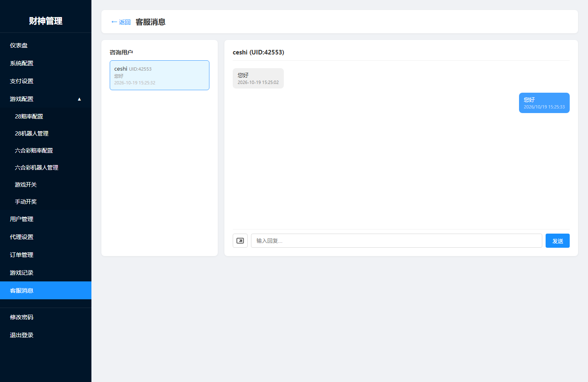Select 28赔率配置 submenu item
Image resolution: width=588 pixels, height=382 pixels.
coord(46,116)
